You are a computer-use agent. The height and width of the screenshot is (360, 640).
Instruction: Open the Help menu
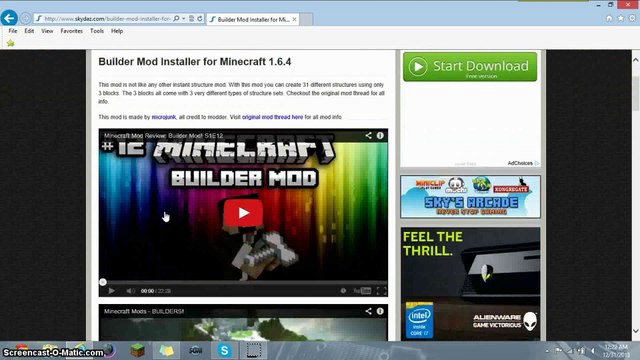coord(117,31)
